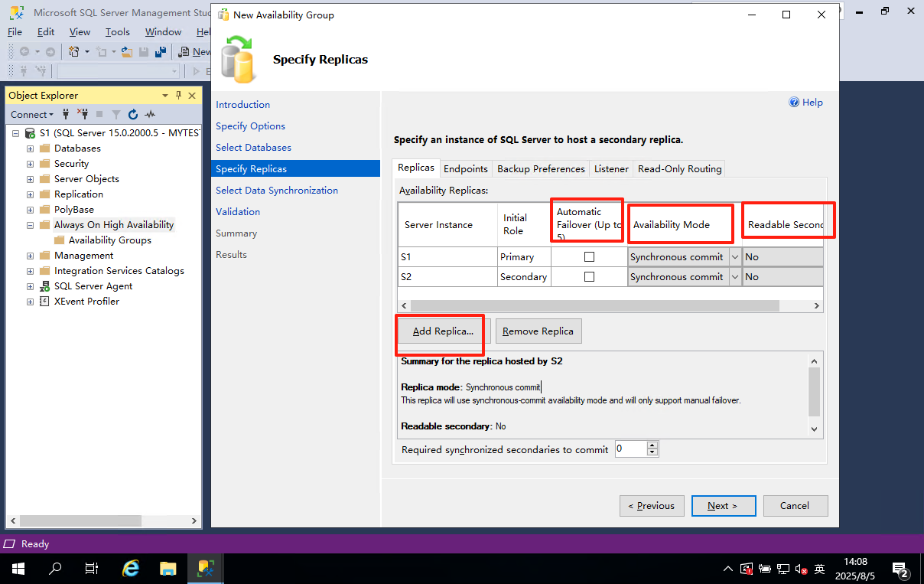Open Task View from the taskbar
Image resolution: width=924 pixels, height=584 pixels.
(x=92, y=569)
